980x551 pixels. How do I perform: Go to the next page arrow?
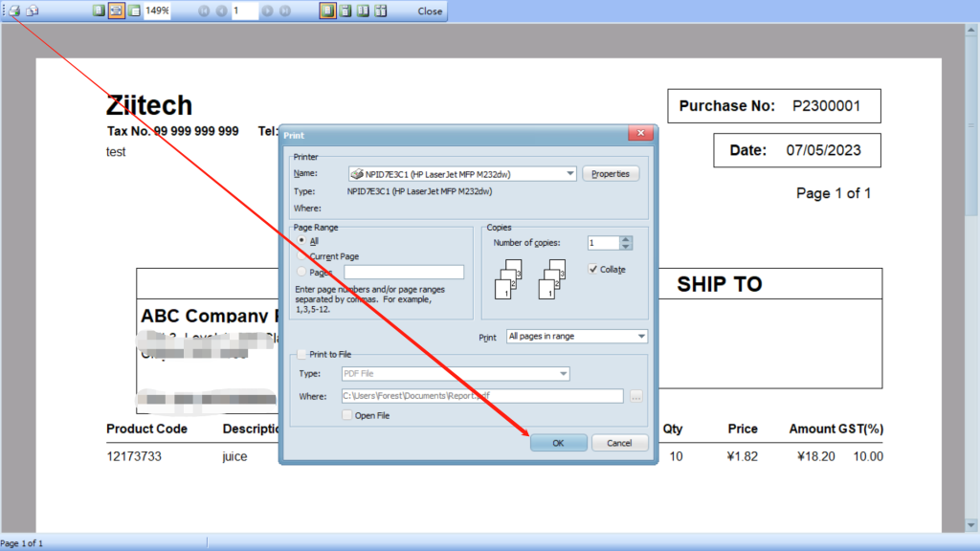(x=267, y=11)
